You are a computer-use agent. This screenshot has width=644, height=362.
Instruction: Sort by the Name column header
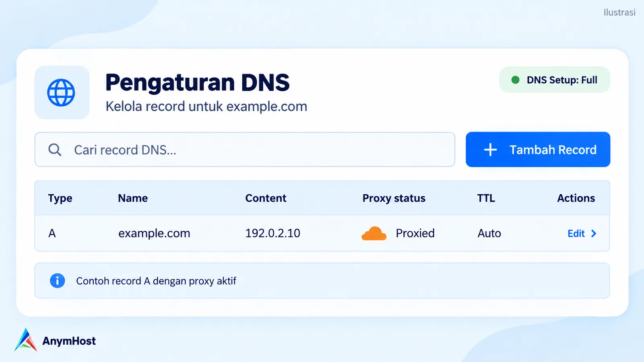tap(133, 198)
